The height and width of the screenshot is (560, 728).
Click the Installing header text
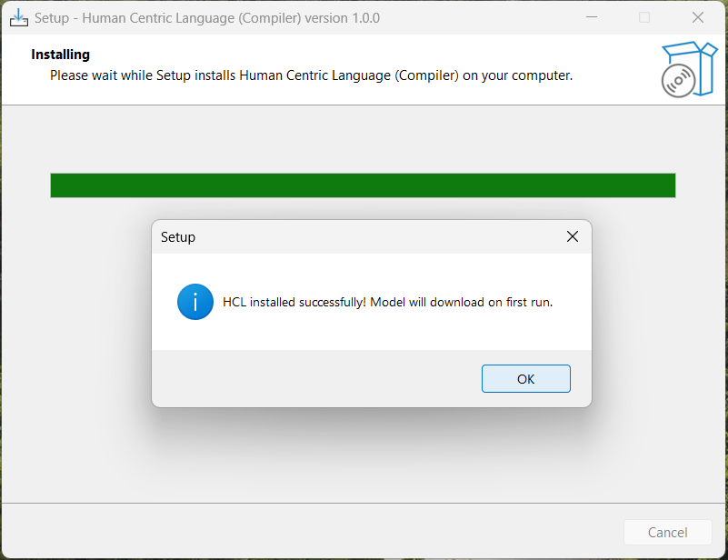click(60, 54)
